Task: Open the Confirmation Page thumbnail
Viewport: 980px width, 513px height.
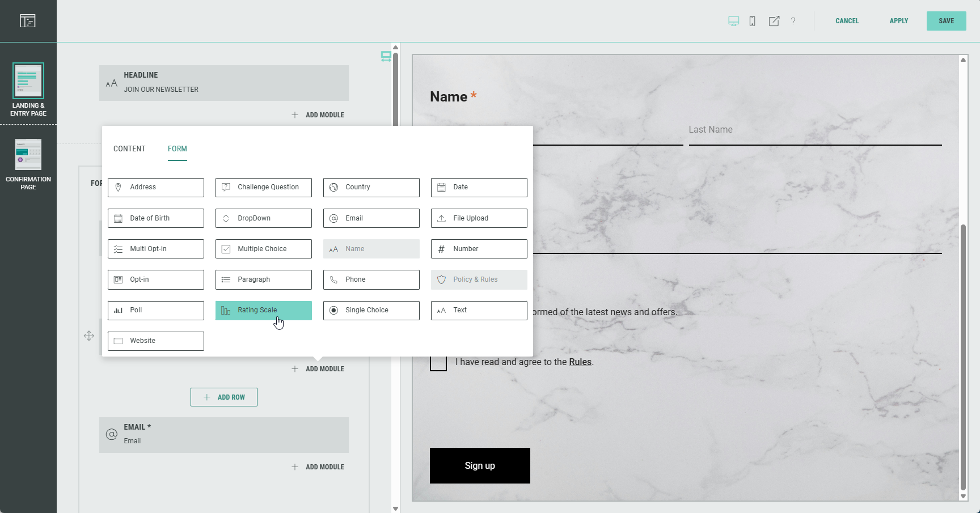Action: pos(28,155)
